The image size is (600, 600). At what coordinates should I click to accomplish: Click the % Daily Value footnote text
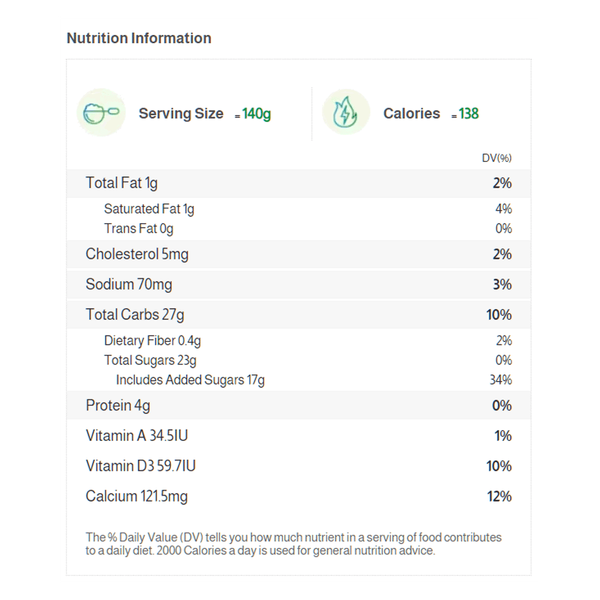(x=293, y=543)
